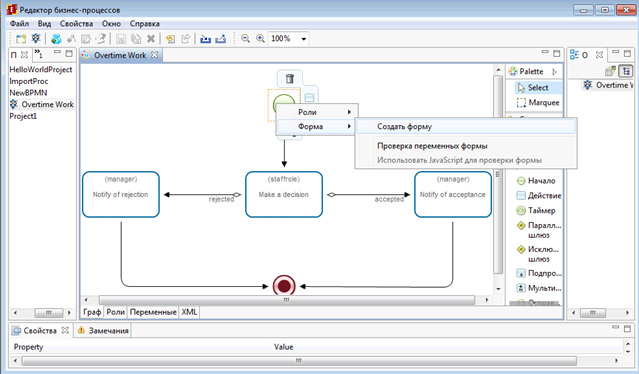Viewport: 639px width, 374px height.
Task: Select Project1 in project list
Action: click(x=23, y=116)
